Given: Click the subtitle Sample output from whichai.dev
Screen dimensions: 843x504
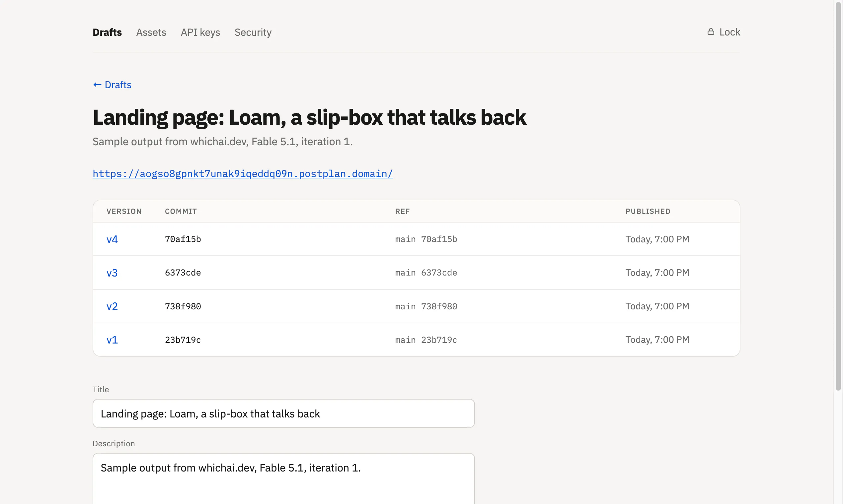Looking at the screenshot, I should click(x=222, y=142).
